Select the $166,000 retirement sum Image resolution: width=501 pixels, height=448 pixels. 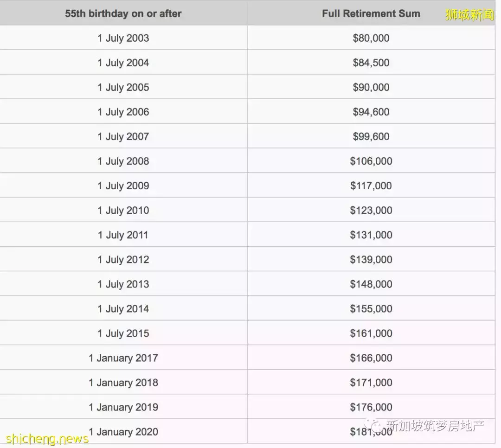[371, 358]
